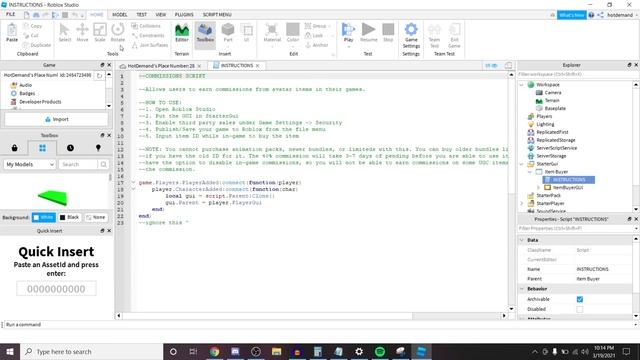Activate the Rotate tool
Viewport: 640px width, 360px height.
click(118, 33)
